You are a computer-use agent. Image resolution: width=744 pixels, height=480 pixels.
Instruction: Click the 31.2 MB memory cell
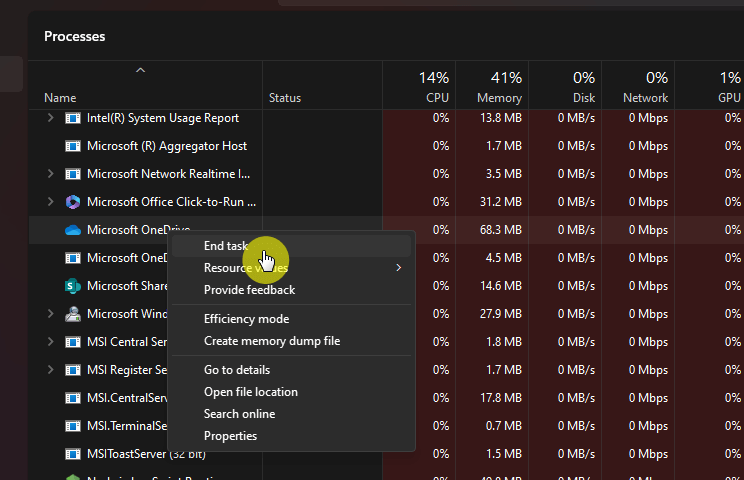click(501, 202)
